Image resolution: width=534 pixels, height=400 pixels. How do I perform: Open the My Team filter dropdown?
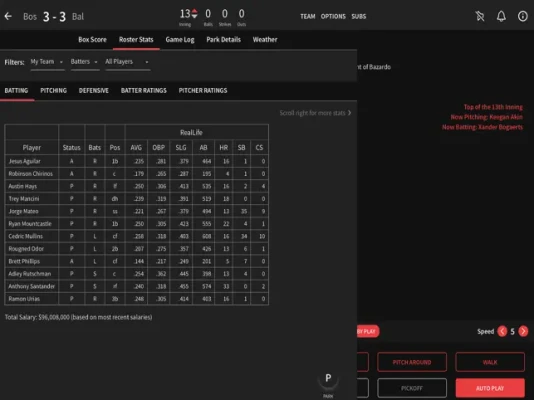click(47, 62)
